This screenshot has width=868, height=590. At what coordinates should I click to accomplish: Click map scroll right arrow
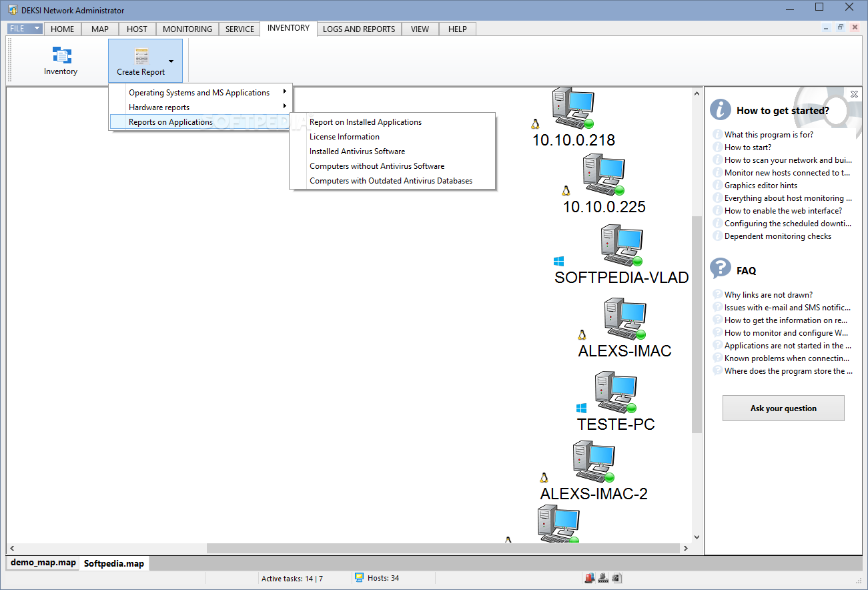(x=686, y=549)
